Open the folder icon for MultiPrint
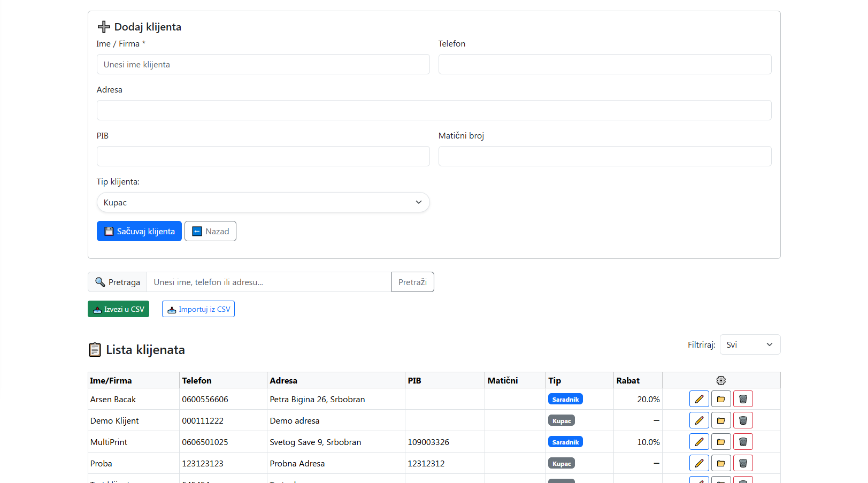Screen dimensions: 868x483 721,442
